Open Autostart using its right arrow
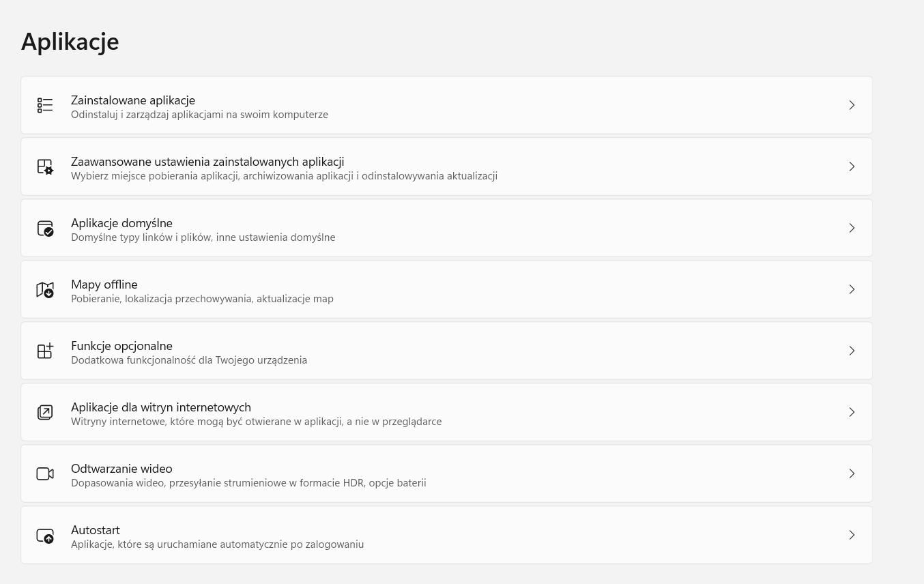This screenshot has height=584, width=924. click(852, 535)
